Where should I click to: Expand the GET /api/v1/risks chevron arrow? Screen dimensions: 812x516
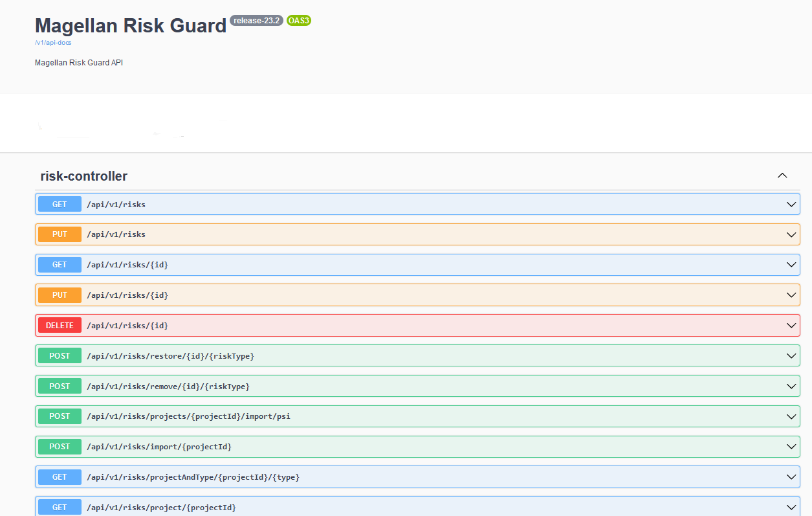(791, 205)
